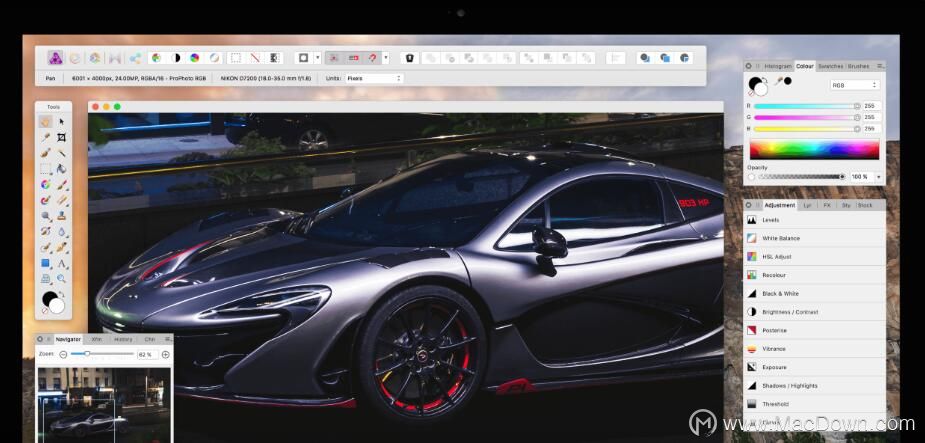Zoom out with the Navigator minus button
925x443 pixels.
pyautogui.click(x=63, y=355)
